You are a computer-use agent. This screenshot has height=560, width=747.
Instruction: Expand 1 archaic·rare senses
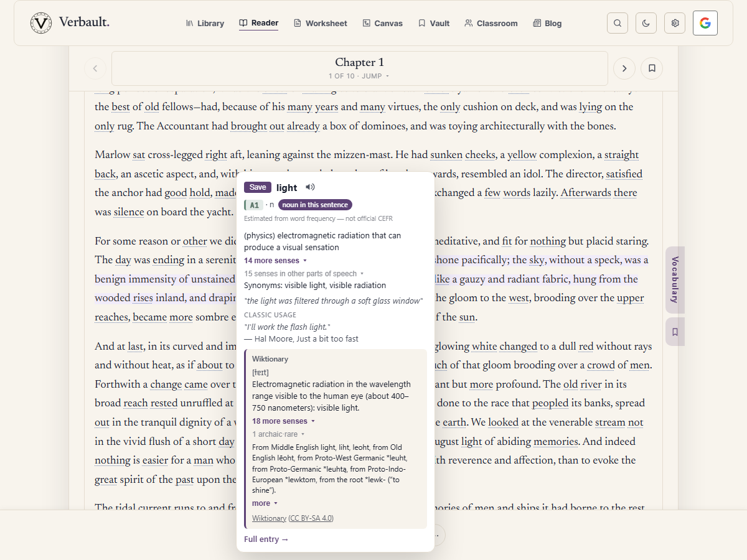278,434
